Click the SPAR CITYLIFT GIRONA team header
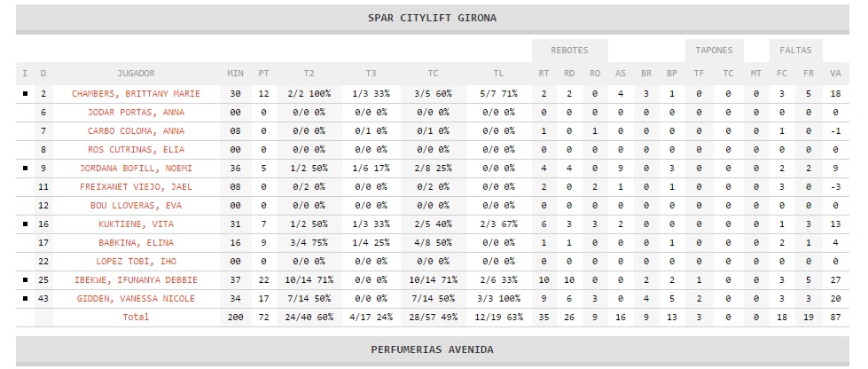Viewport: 868px width, 369px height. (433, 18)
